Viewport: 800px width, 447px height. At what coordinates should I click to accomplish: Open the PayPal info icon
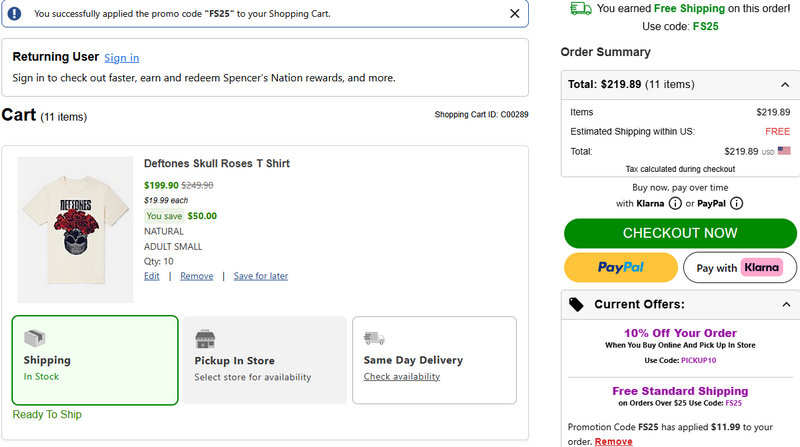click(736, 203)
